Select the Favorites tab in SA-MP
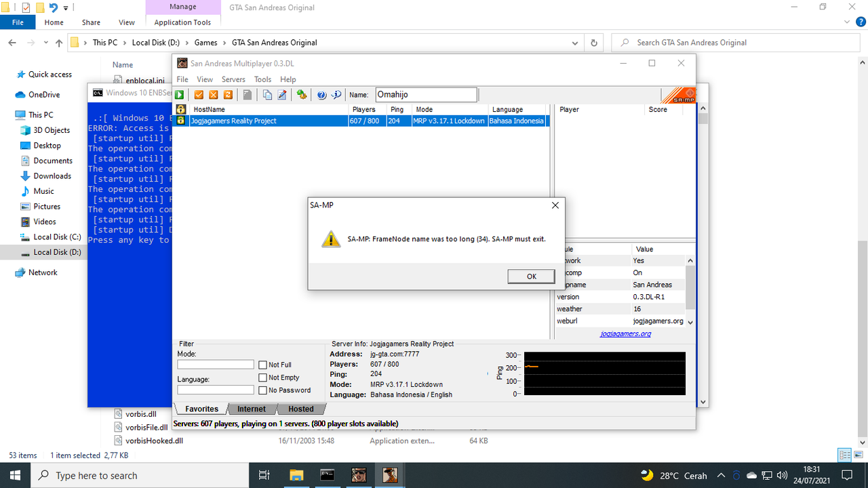Viewport: 868px width, 488px height. 202,409
